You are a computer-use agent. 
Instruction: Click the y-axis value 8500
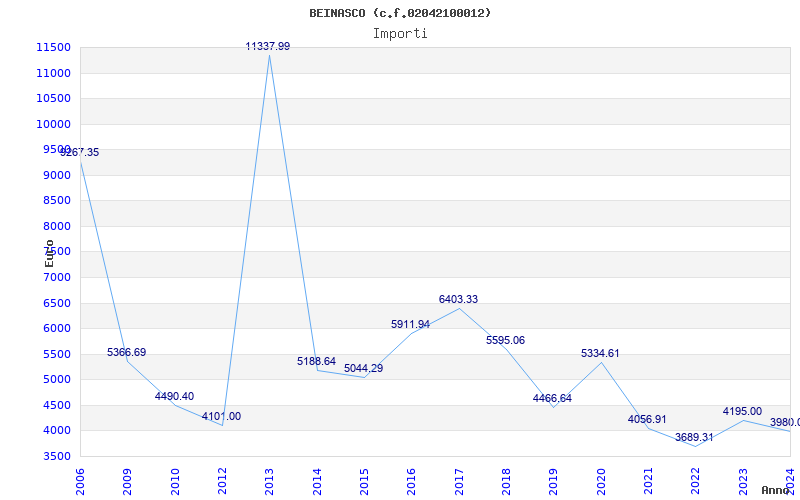[x=56, y=201]
